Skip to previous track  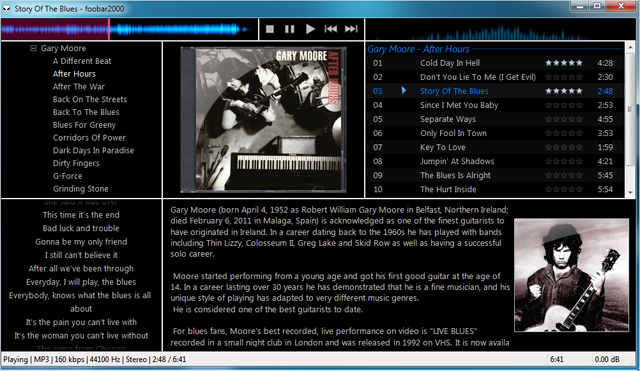331,29
